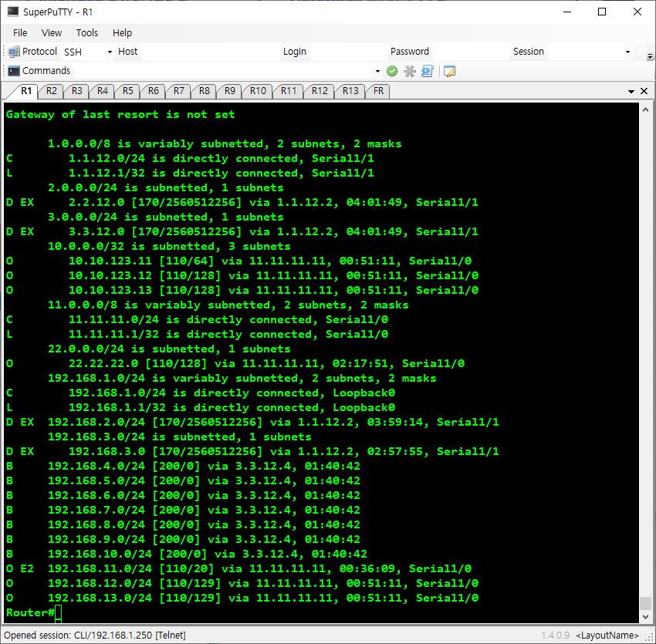Switch to the R9 tab
This screenshot has width=656, height=644.
[230, 91]
